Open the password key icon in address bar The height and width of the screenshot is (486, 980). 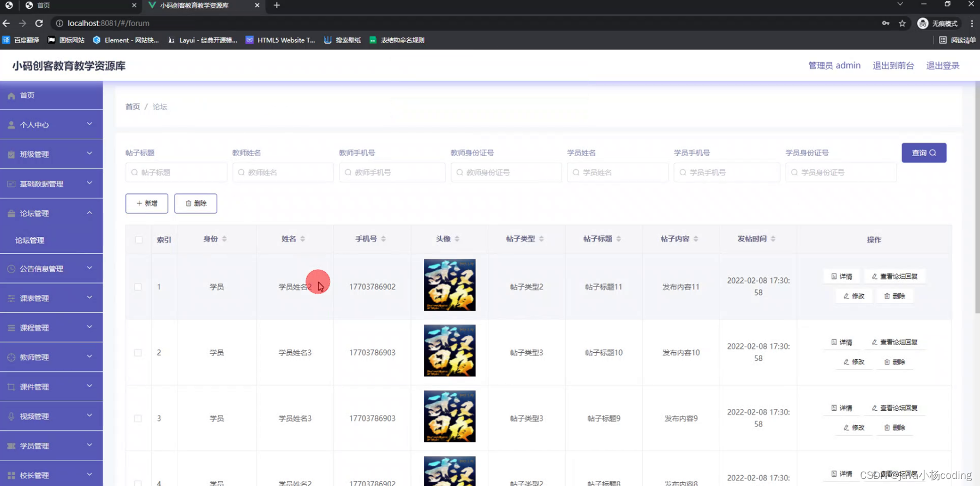[x=886, y=23]
